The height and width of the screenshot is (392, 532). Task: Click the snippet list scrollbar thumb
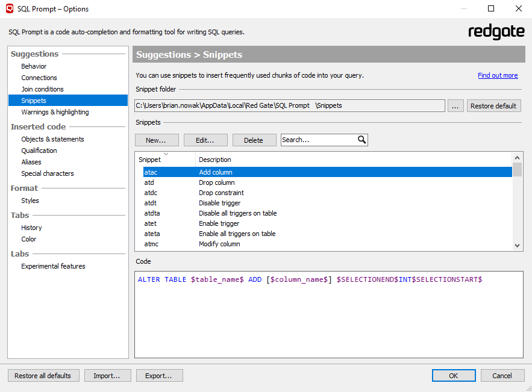pos(517,170)
